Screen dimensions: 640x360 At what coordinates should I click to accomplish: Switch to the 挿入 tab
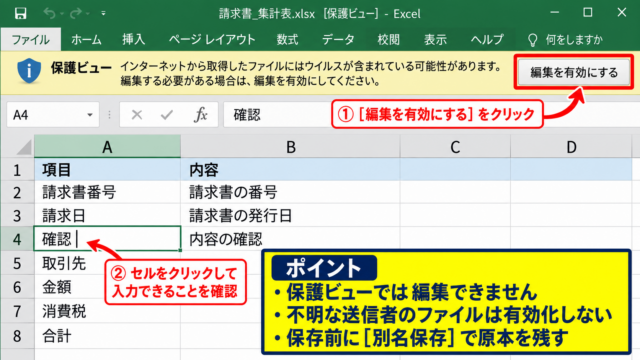pyautogui.click(x=133, y=40)
